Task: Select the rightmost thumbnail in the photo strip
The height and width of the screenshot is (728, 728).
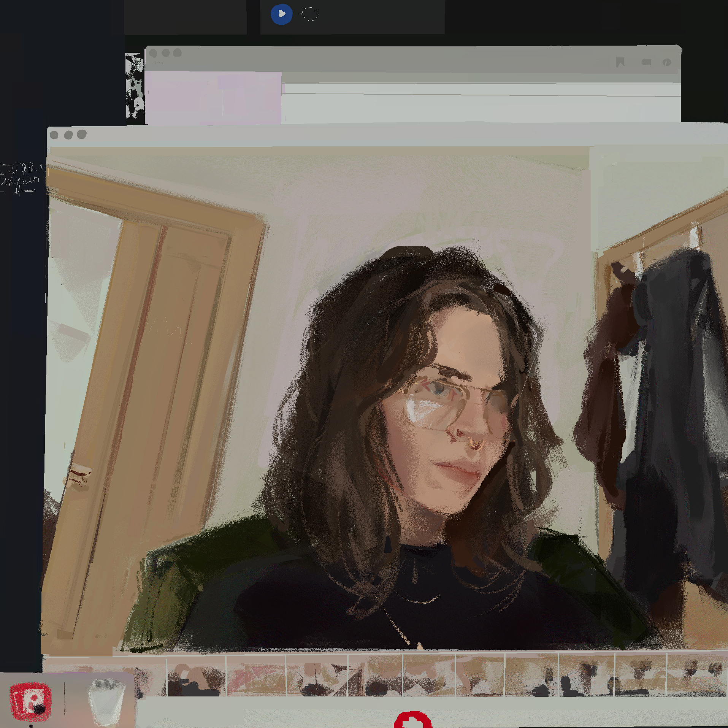Action: (x=696, y=676)
